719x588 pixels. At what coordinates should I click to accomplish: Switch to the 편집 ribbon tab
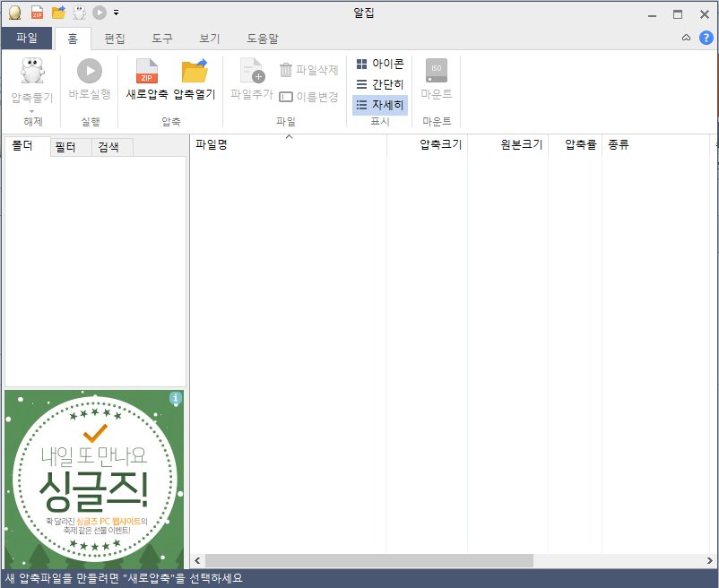pos(114,39)
